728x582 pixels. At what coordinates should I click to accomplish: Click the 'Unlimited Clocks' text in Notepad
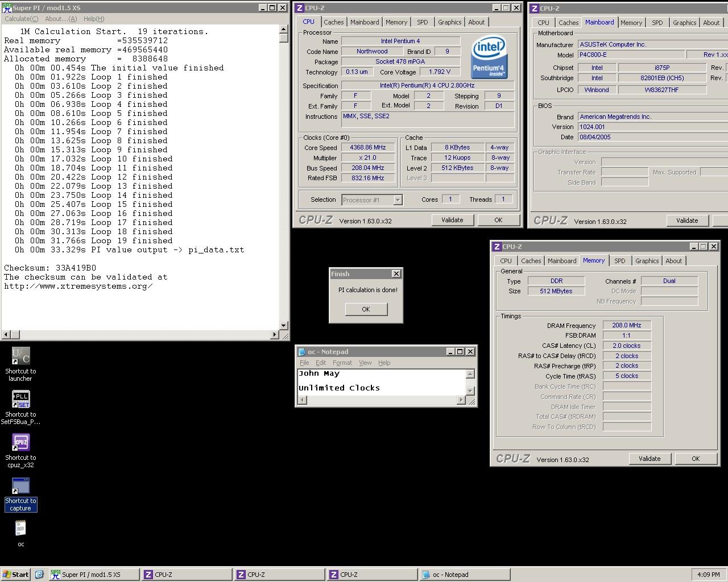339,388
